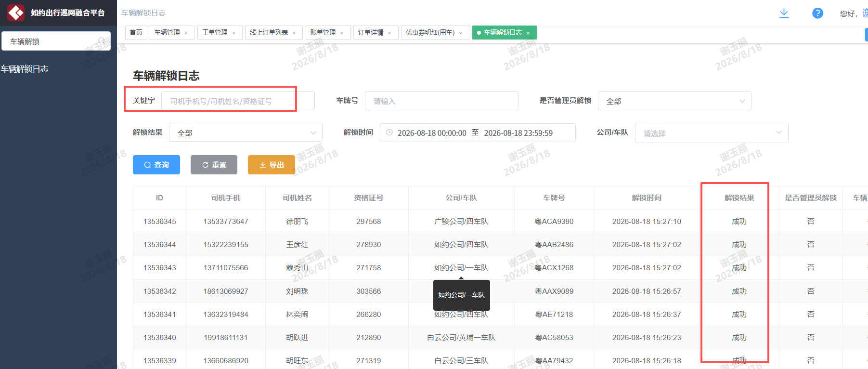This screenshot has height=369, width=868.
Task: Click the 司机手机 column header
Action: 226,198
